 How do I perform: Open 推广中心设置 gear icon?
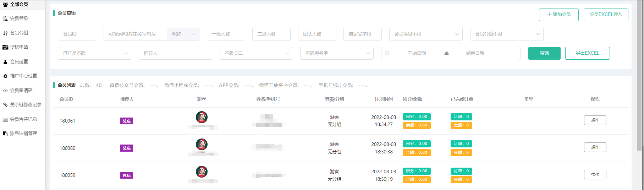coord(5,76)
